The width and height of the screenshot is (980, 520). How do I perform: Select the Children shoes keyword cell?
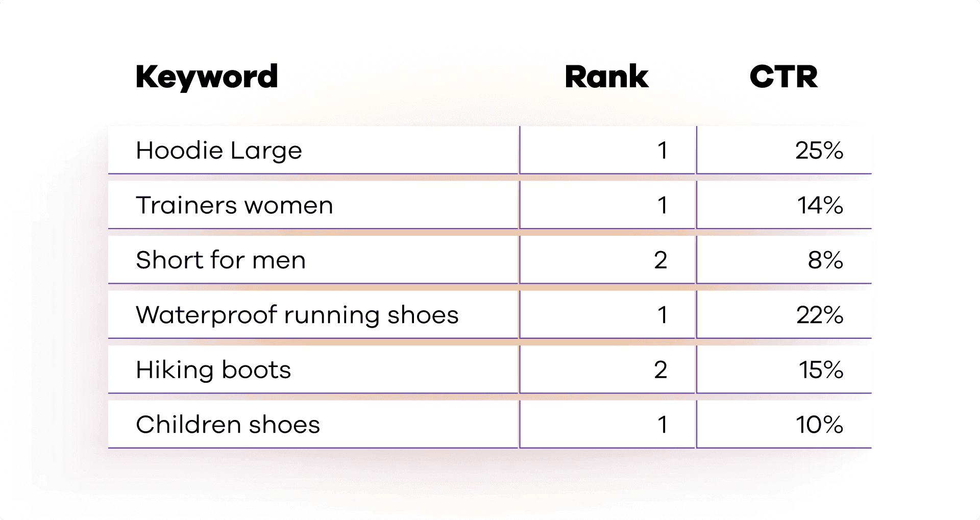tap(313, 425)
